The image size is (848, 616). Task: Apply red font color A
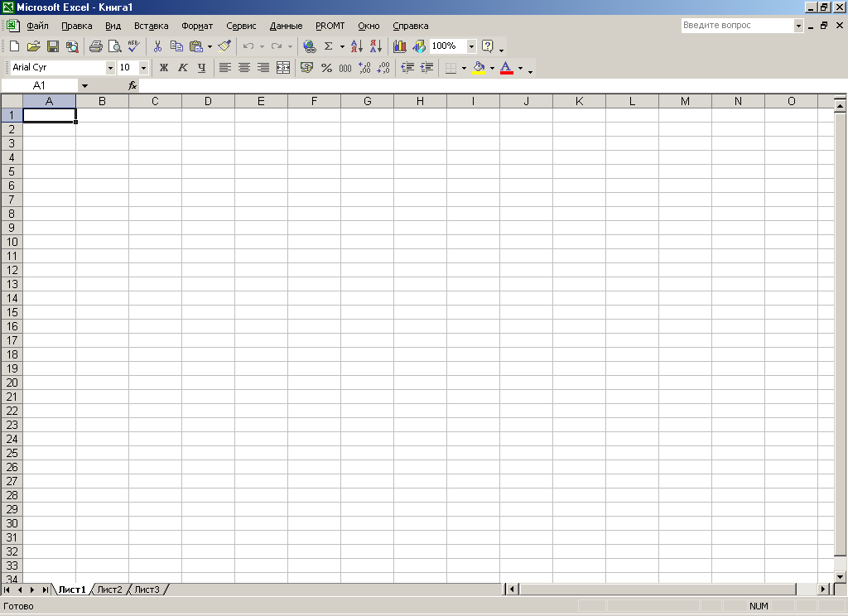(507, 68)
